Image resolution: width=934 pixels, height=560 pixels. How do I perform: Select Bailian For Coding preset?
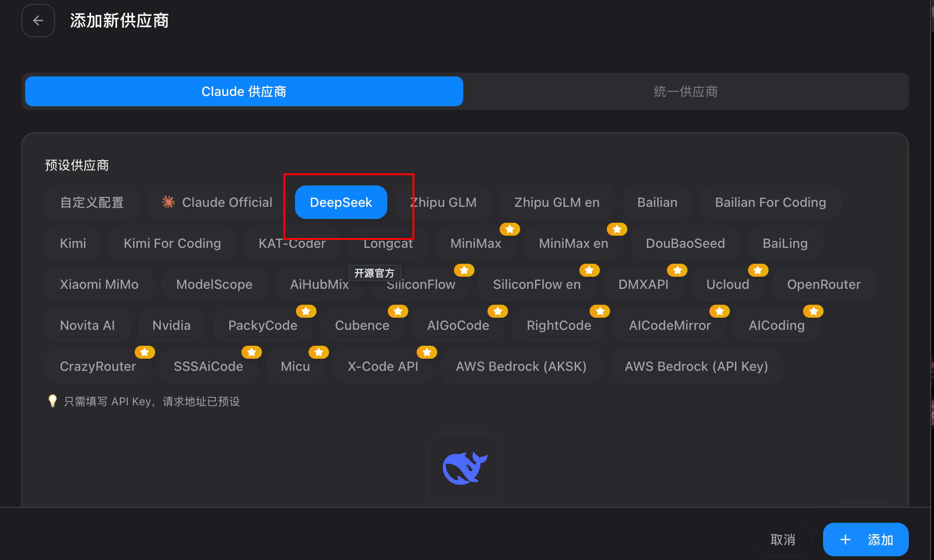click(x=770, y=202)
